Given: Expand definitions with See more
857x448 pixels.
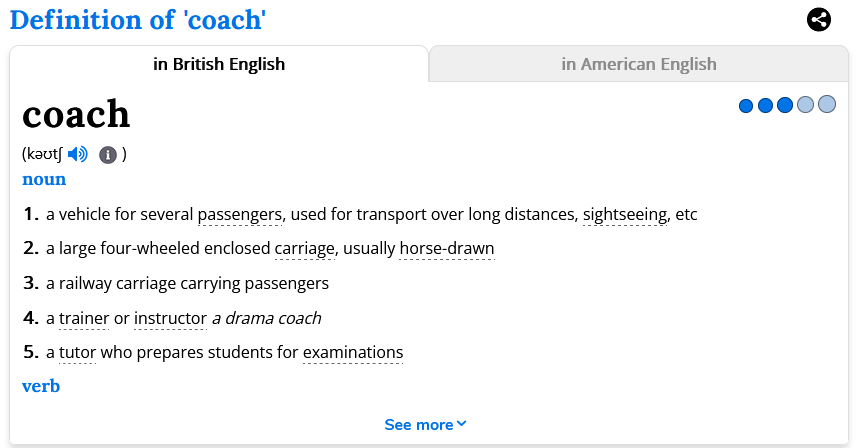Looking at the screenshot, I should point(418,425).
